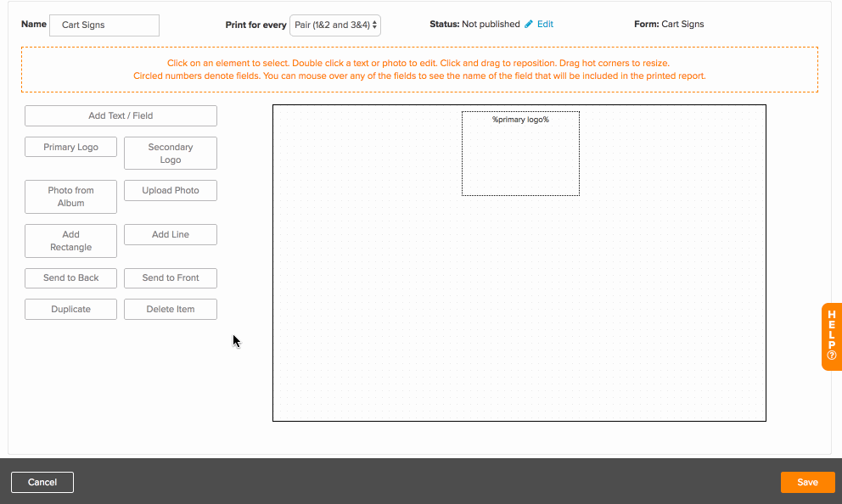Click the Name input field
Viewport: 842px width, 504px height.
pos(104,25)
